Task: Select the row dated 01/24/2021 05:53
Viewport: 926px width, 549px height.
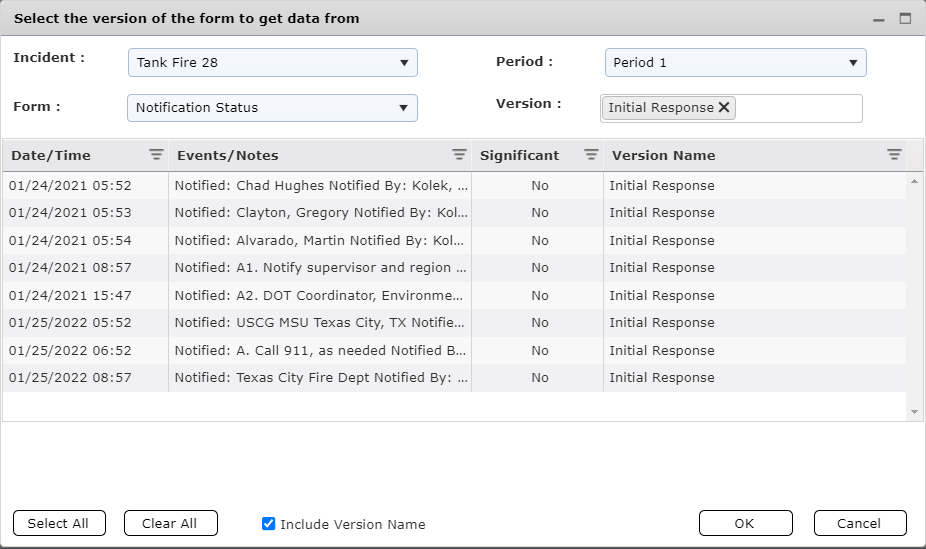Action: tap(454, 213)
